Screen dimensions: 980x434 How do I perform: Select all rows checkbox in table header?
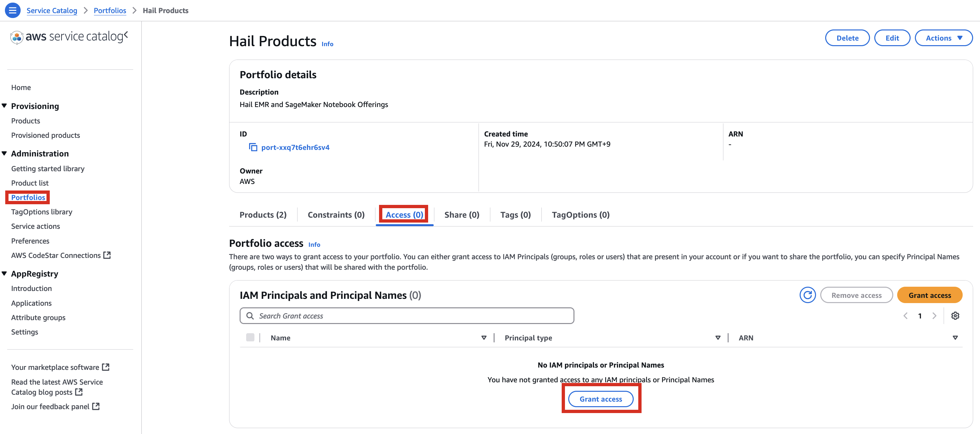[x=250, y=337]
